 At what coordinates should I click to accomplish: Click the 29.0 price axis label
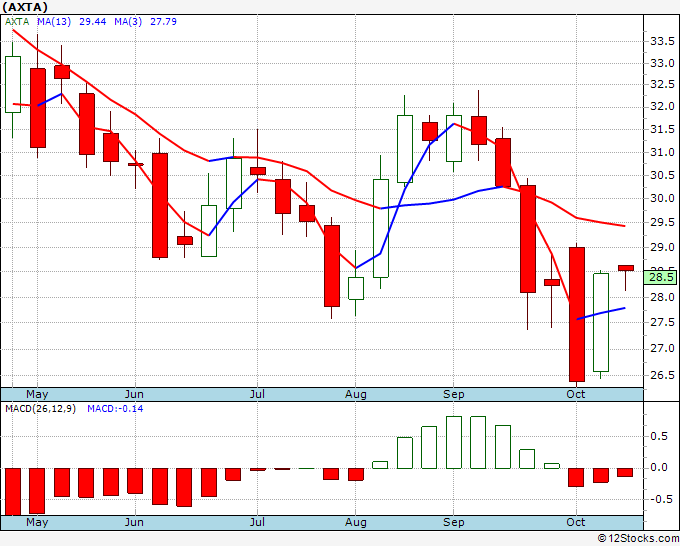(x=662, y=248)
